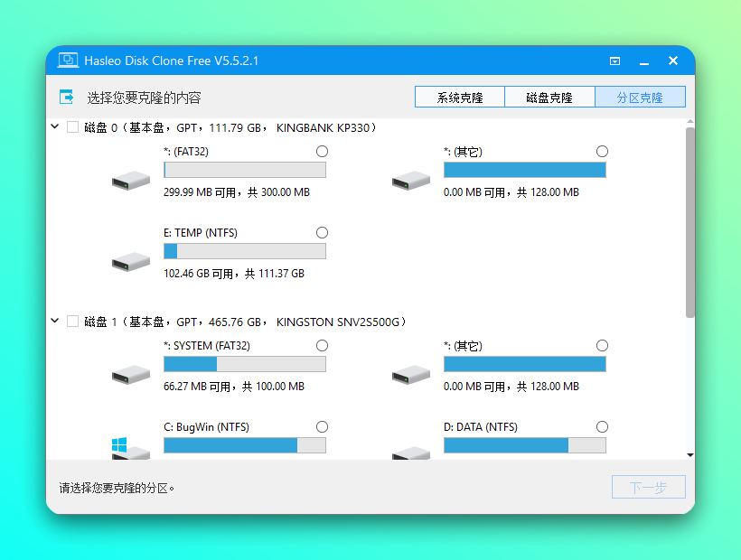Screen dimensions: 741x560
Task: Tick the 磁盘 0 KINGBANK checkbox
Action: point(73,127)
